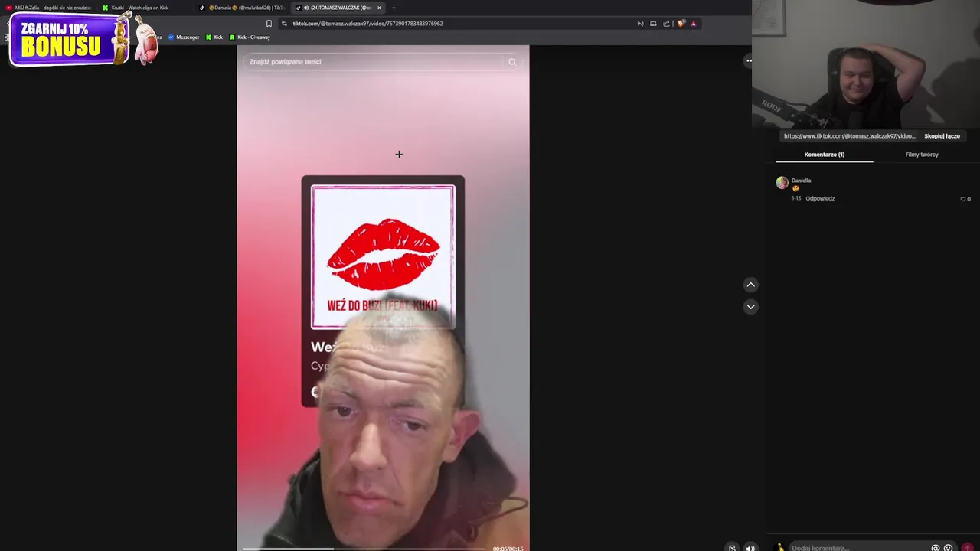Click the share icon in address bar

(666, 24)
